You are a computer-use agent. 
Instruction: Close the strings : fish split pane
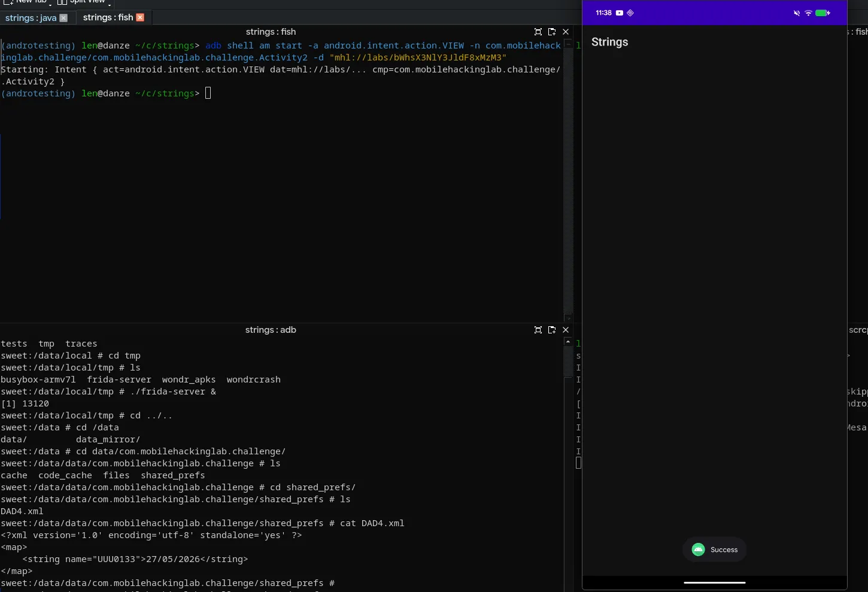tap(566, 32)
